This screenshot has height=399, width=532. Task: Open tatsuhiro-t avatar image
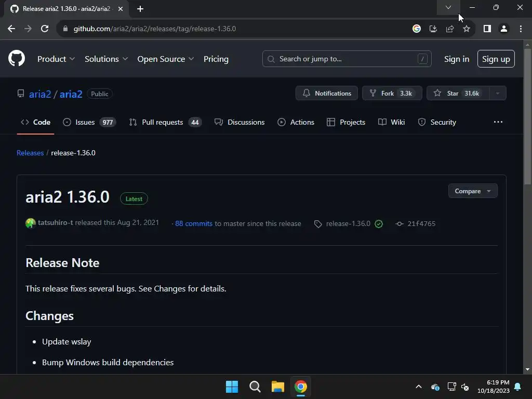[x=31, y=223]
